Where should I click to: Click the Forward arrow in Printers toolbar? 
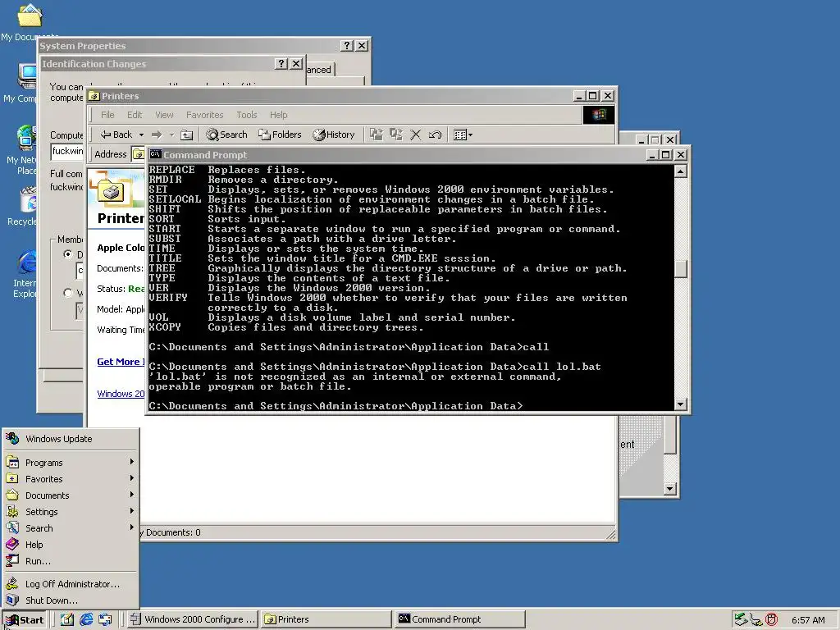[x=157, y=135]
